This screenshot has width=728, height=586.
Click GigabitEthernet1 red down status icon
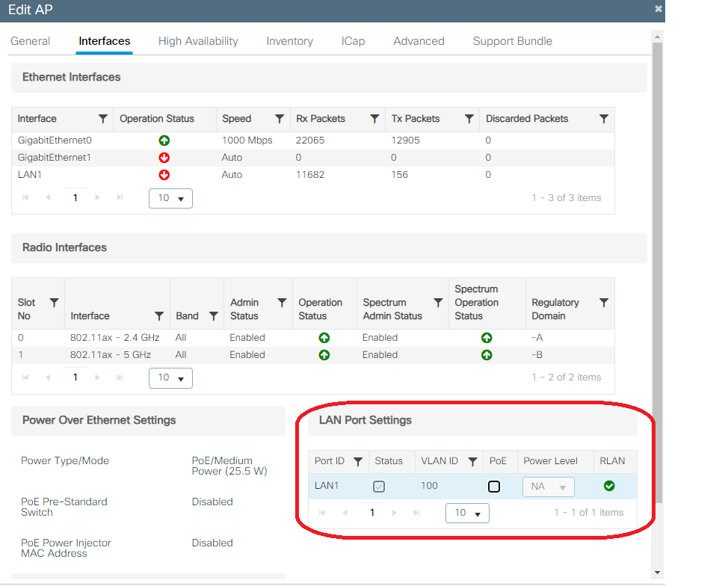pyautogui.click(x=164, y=158)
